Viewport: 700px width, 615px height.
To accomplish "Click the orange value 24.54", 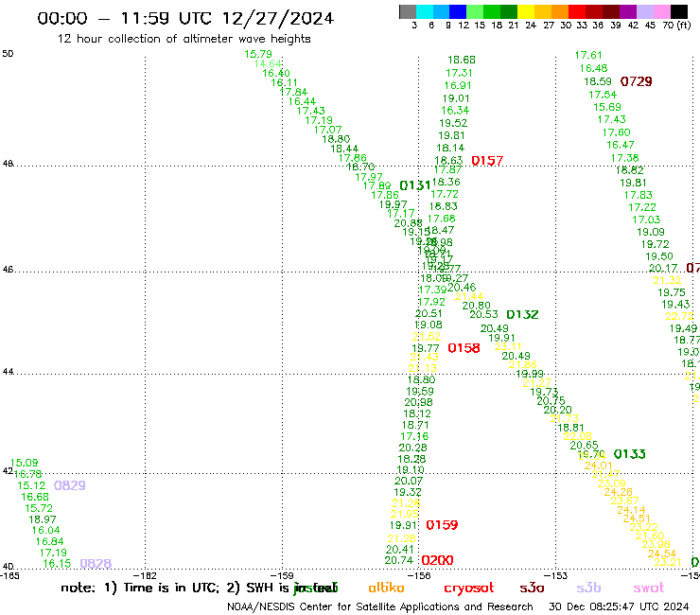I will pyautogui.click(x=662, y=553).
